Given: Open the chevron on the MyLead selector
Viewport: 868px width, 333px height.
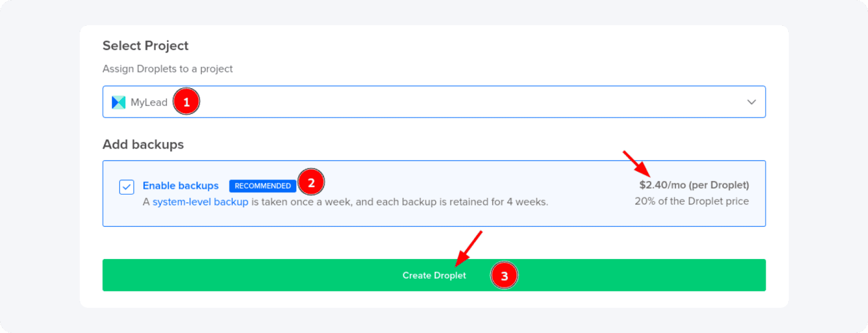Looking at the screenshot, I should [752, 102].
